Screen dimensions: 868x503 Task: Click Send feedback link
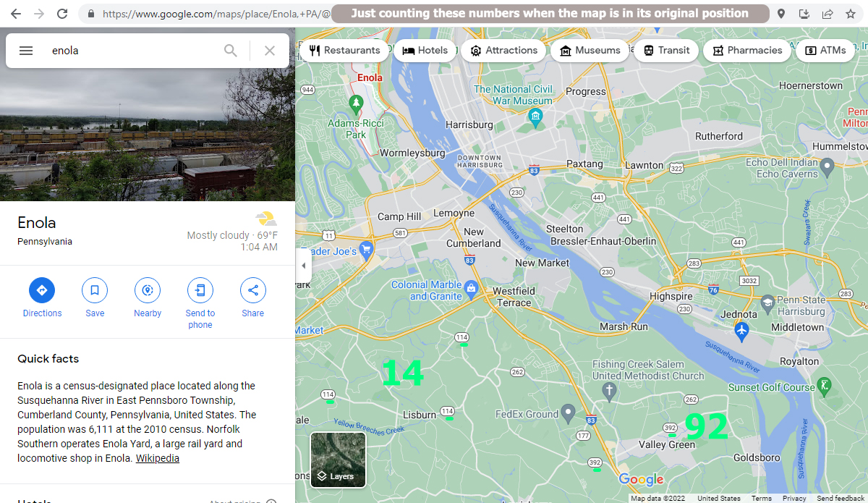pos(841,498)
